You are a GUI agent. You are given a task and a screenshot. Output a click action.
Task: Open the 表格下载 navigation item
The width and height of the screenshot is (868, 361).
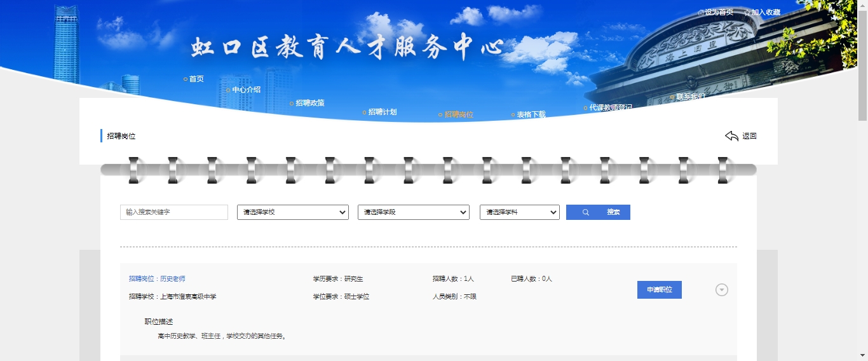point(531,115)
